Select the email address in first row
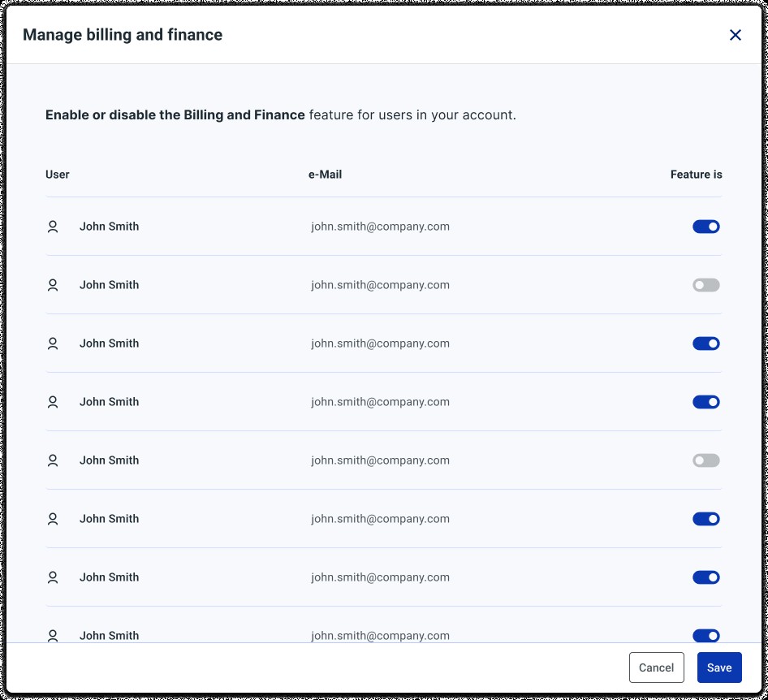The image size is (768, 700). (380, 227)
